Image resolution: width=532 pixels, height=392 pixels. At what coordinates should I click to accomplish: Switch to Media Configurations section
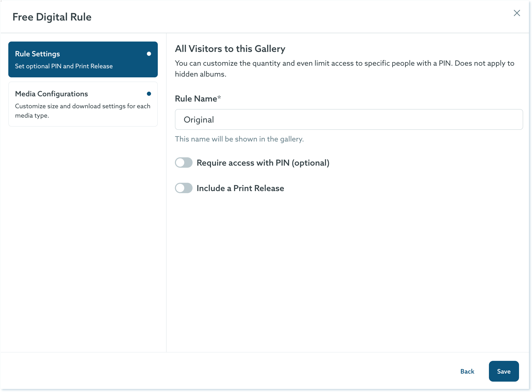[x=83, y=104]
